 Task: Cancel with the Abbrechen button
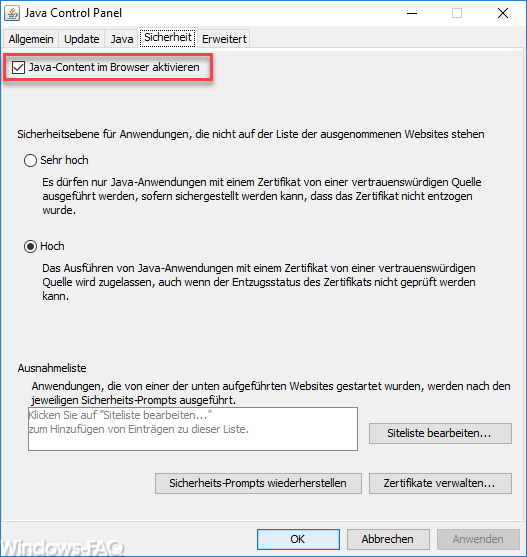[388, 539]
